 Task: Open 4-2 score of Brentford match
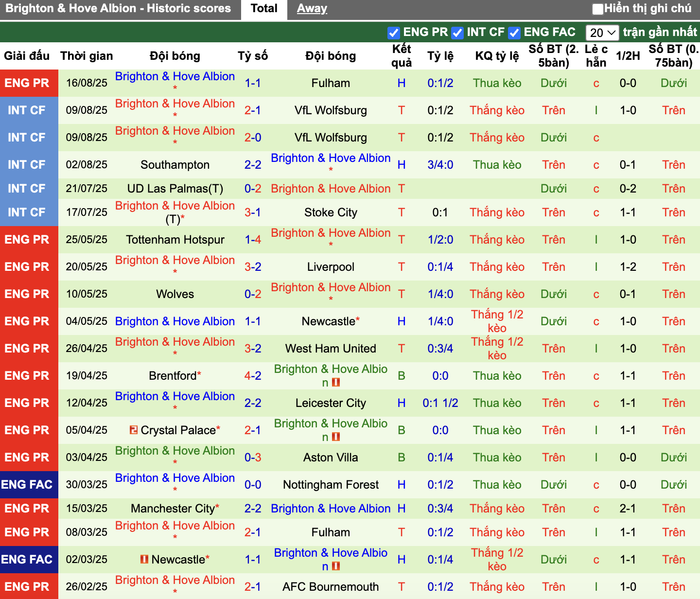(253, 376)
